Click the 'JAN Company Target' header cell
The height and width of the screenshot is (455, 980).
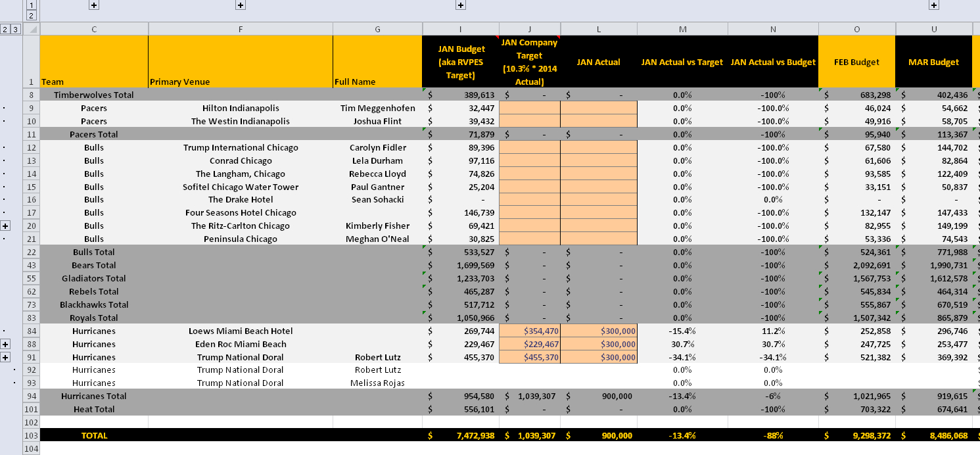[530, 62]
